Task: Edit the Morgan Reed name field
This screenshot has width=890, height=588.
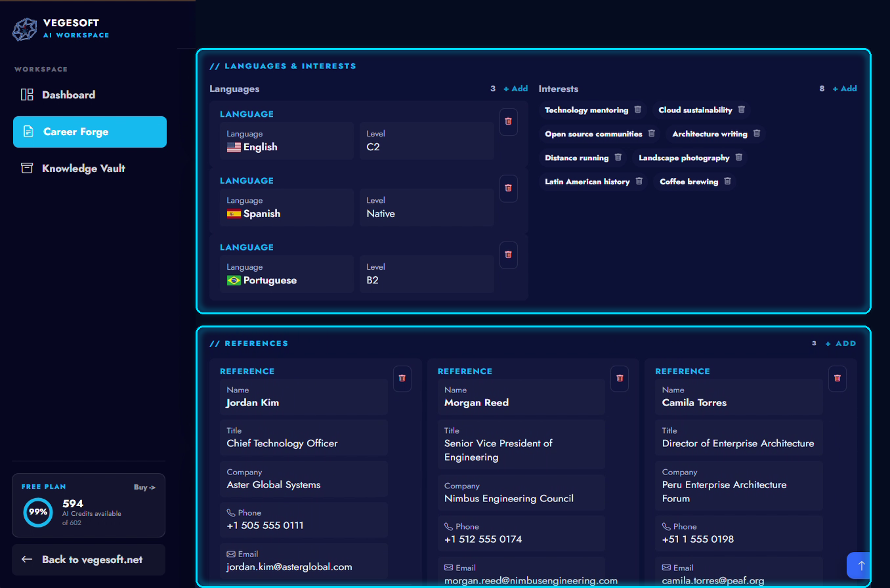Action: (x=521, y=396)
